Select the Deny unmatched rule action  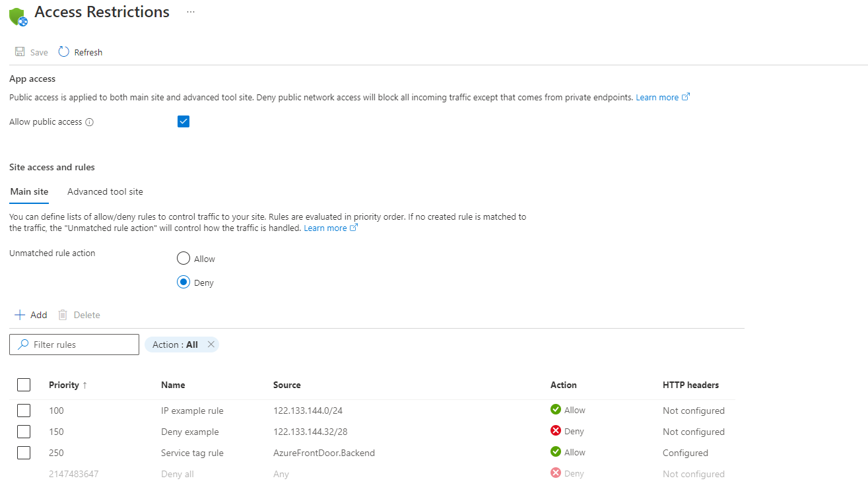coord(183,282)
